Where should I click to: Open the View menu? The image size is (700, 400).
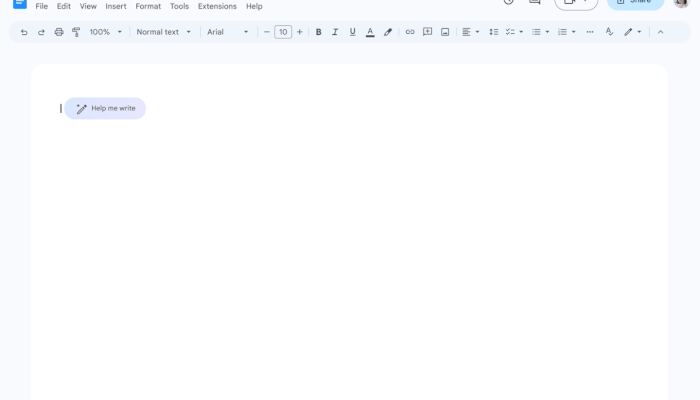tap(88, 6)
